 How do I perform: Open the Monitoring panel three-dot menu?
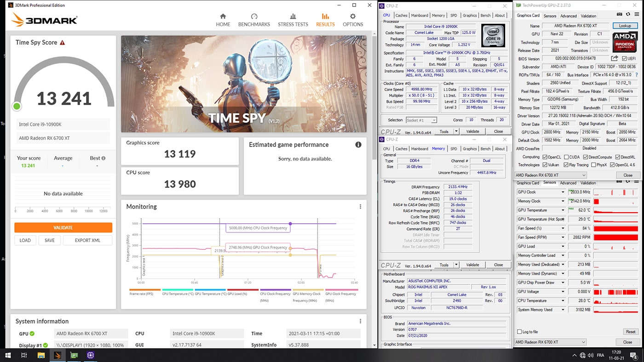point(360,207)
